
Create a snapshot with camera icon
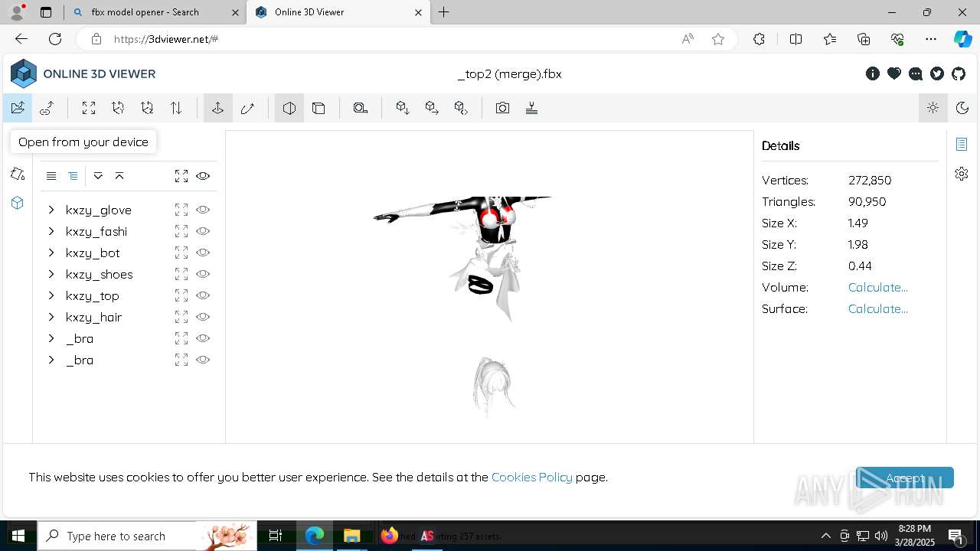pos(502,108)
